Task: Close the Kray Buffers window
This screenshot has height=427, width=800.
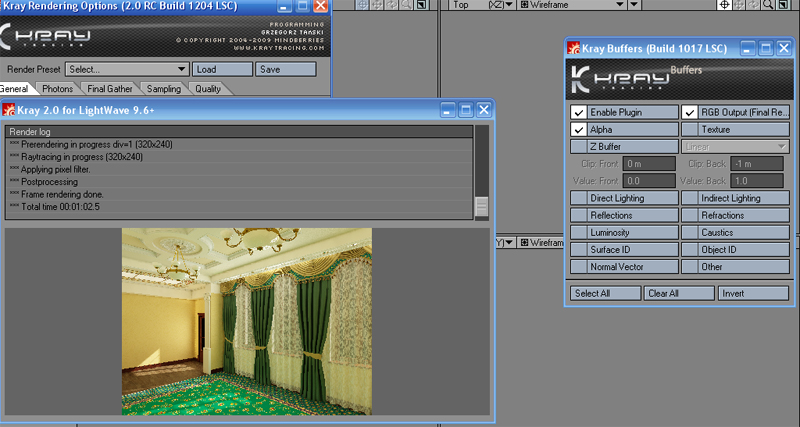Action: point(783,48)
